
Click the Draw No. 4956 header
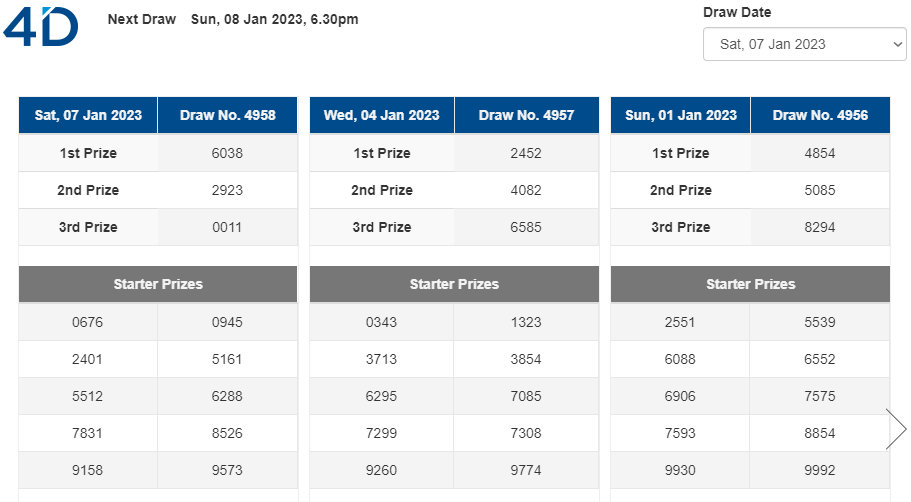[820, 115]
